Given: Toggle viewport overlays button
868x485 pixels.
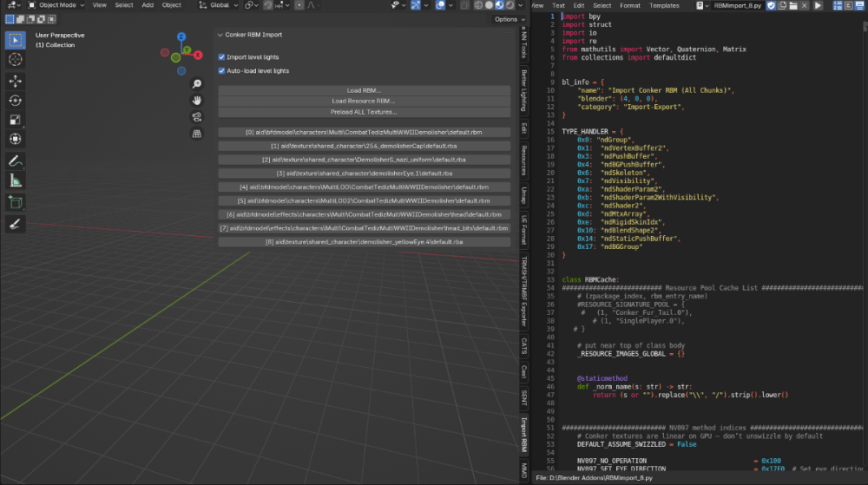Looking at the screenshot, I should point(440,5).
